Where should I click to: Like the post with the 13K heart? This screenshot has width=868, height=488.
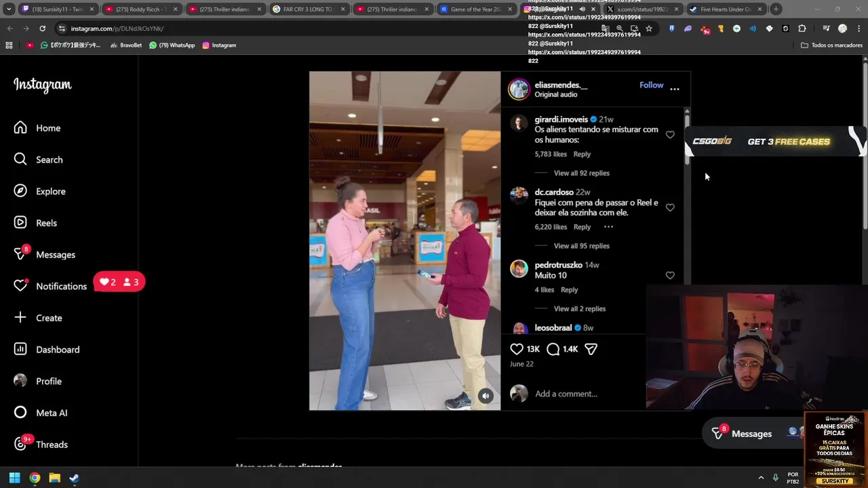[x=517, y=349]
